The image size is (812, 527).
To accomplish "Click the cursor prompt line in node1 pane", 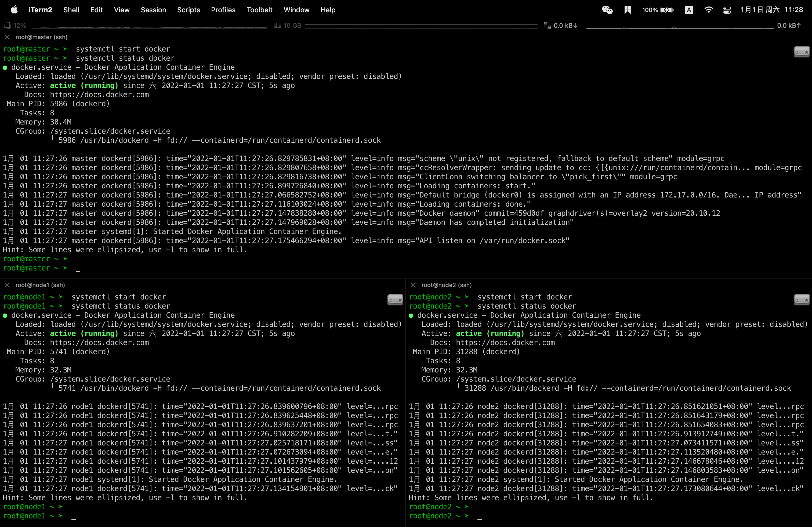I will (39, 516).
